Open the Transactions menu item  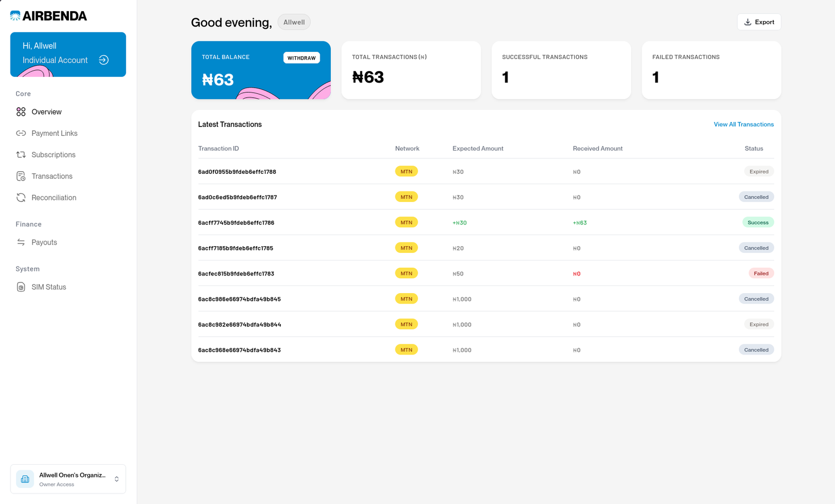pos(52,177)
